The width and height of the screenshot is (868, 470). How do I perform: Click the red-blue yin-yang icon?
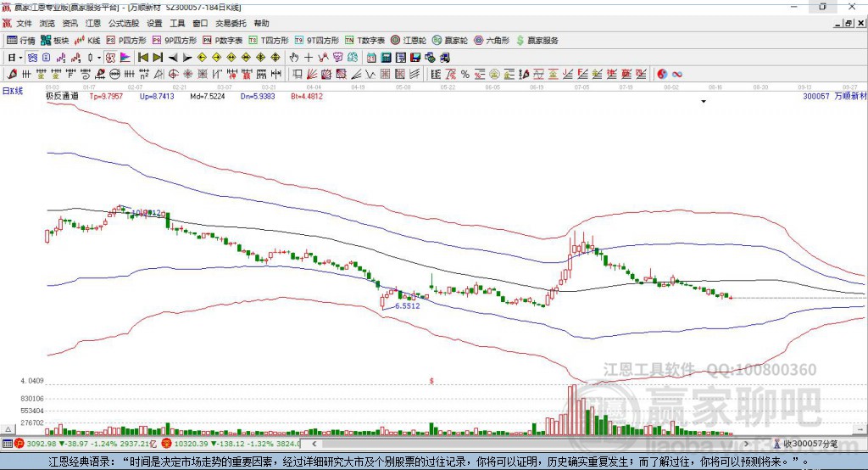(662, 75)
